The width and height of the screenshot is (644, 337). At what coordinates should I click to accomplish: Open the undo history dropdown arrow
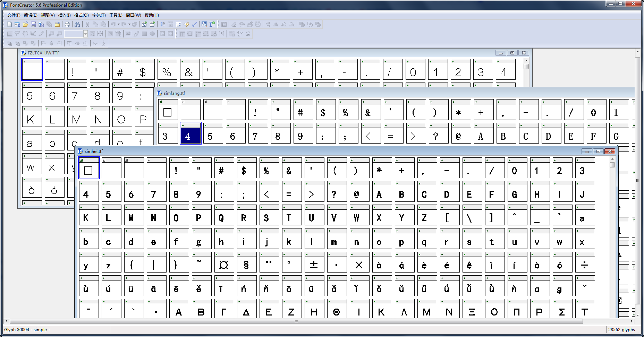(x=119, y=24)
